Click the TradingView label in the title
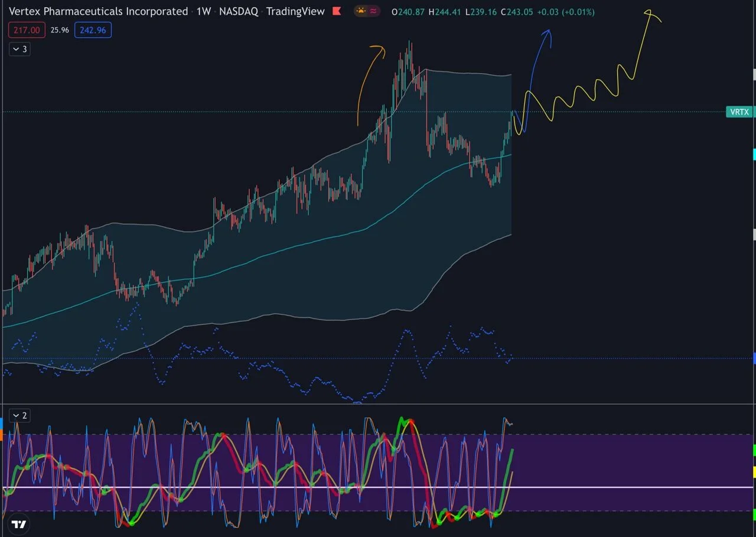The height and width of the screenshot is (537, 756). [295, 11]
